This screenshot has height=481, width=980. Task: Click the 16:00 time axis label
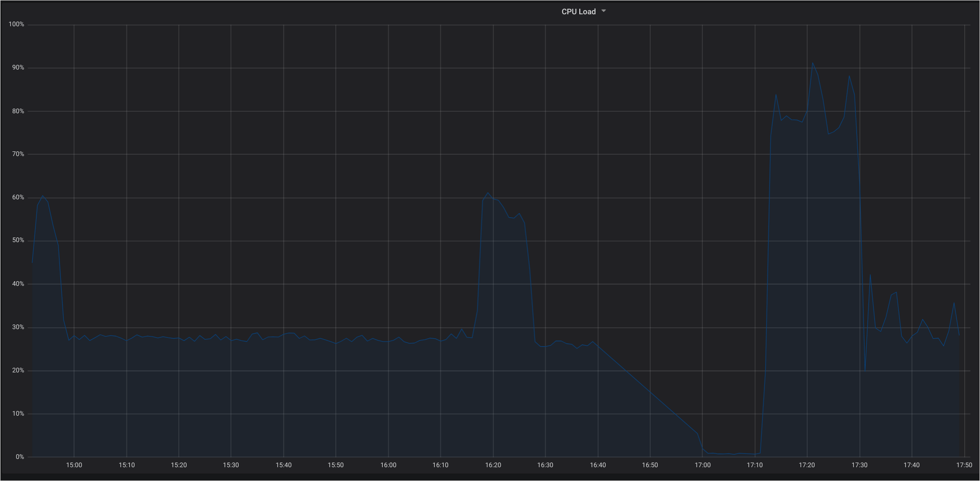pos(388,465)
